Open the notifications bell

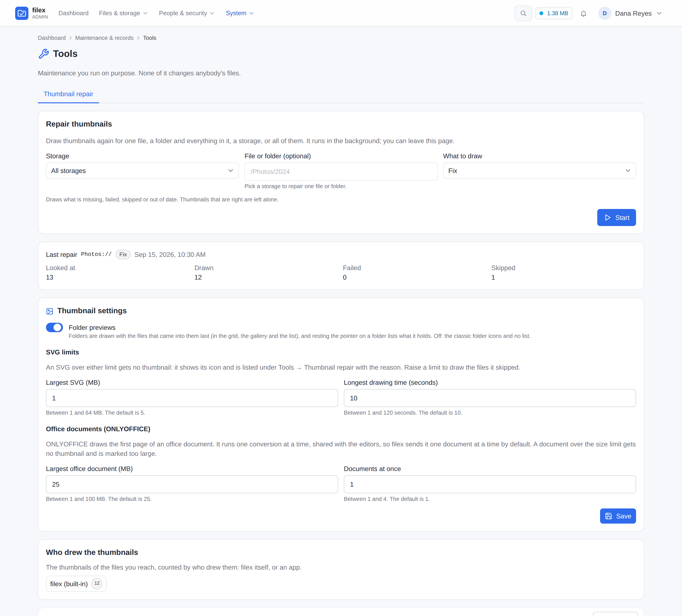point(583,14)
